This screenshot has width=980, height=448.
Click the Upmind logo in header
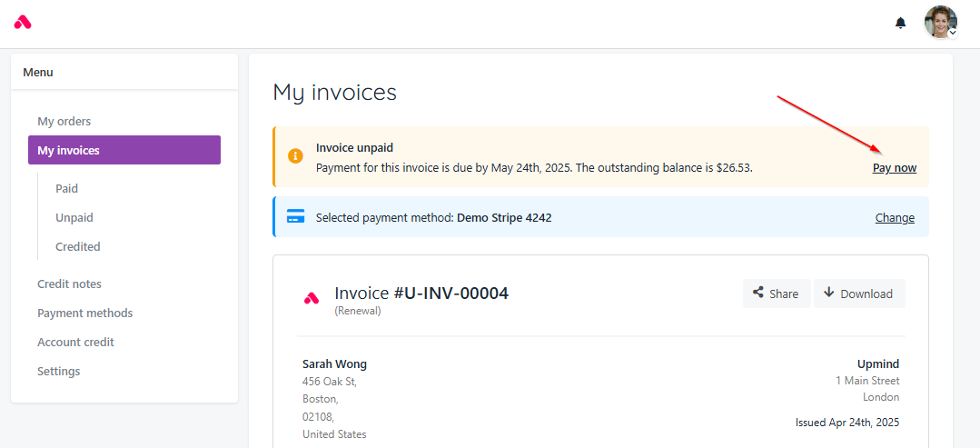[x=23, y=23]
